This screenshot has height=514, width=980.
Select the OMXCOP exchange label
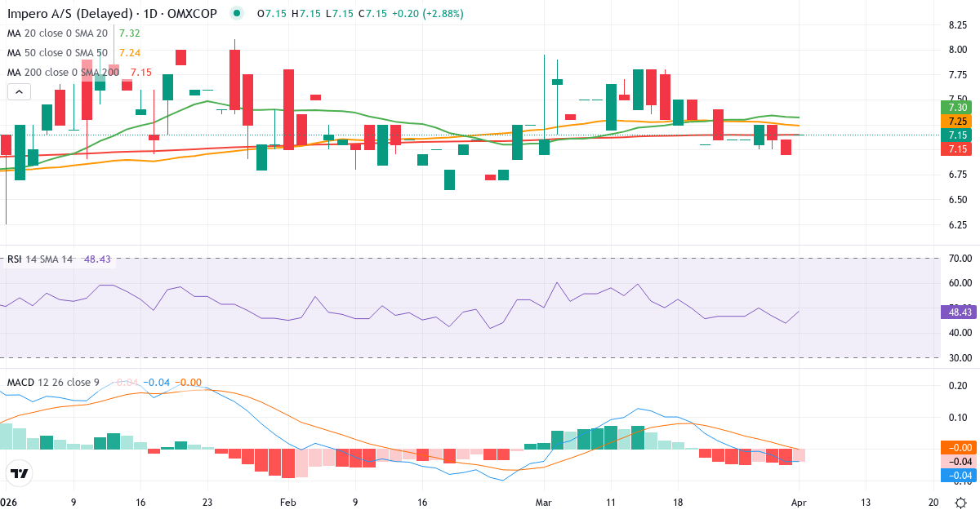pyautogui.click(x=194, y=13)
